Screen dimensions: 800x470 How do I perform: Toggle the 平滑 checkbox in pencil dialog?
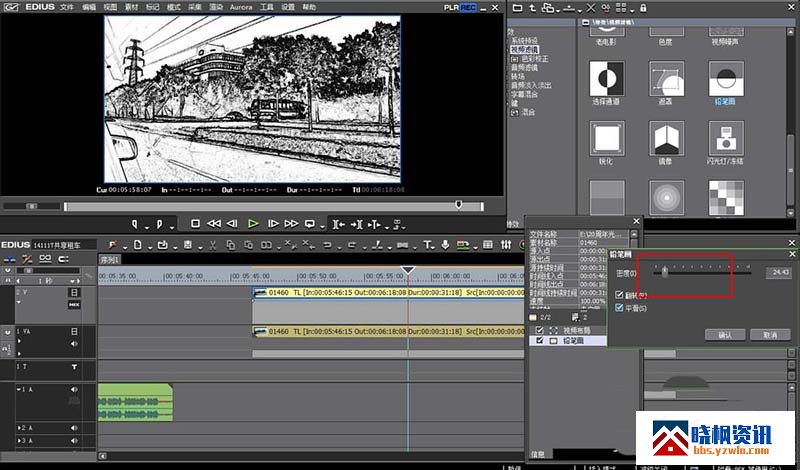click(619, 308)
